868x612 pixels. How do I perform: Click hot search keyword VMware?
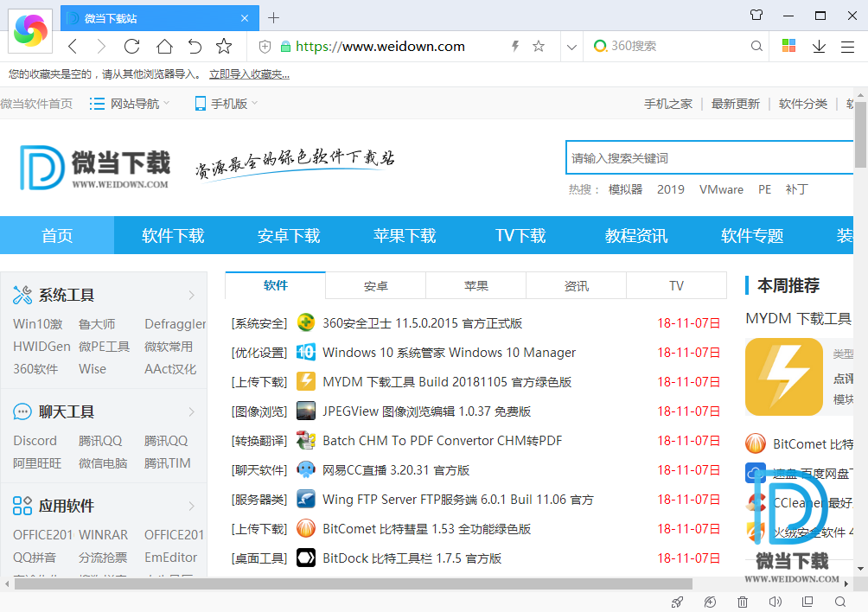721,190
